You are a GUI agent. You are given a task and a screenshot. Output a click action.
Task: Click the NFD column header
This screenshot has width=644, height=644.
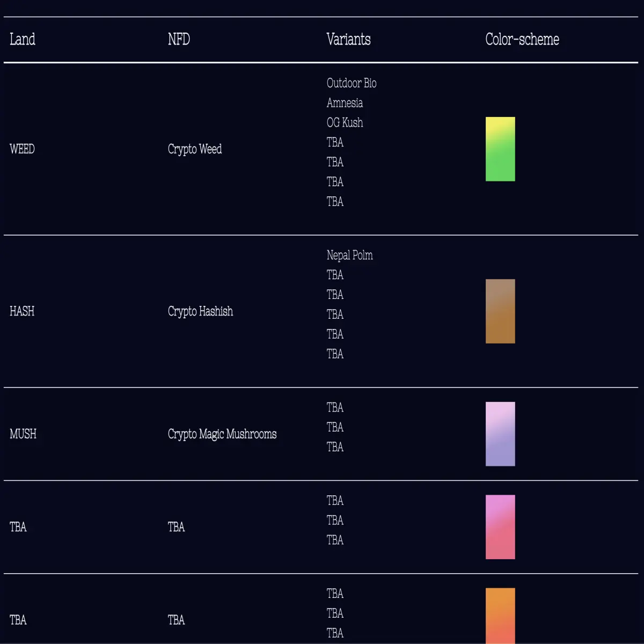179,39
